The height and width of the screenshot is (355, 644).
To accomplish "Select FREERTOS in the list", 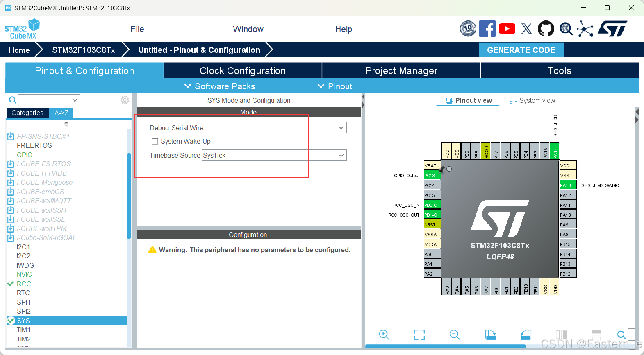I will 34,145.
